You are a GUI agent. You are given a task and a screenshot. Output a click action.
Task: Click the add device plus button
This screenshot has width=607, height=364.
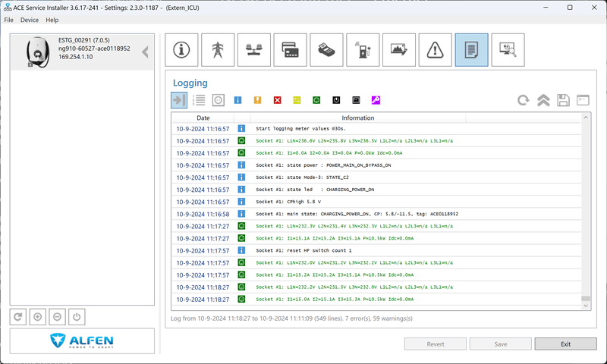(x=38, y=317)
